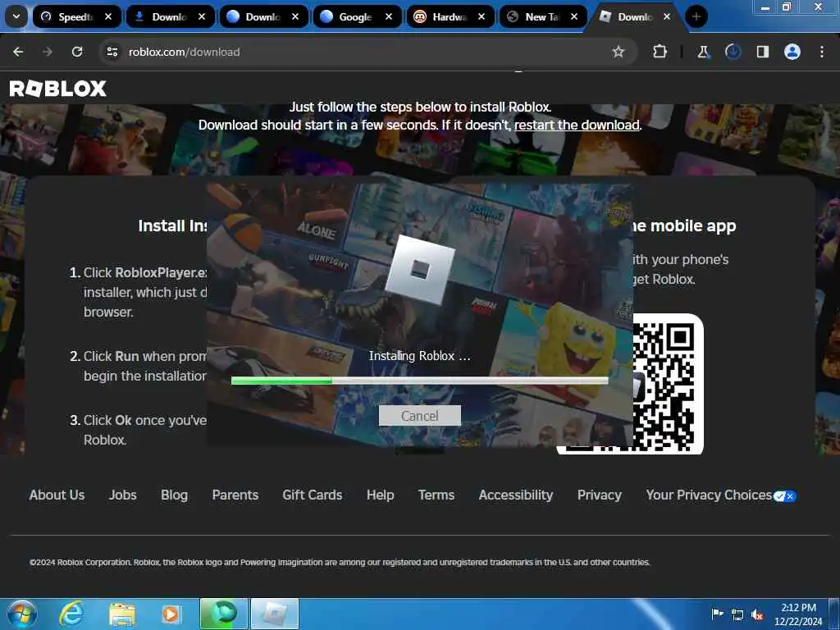Open Windows Explorer folder in taskbar
This screenshot has width=840, height=630.
(122, 614)
